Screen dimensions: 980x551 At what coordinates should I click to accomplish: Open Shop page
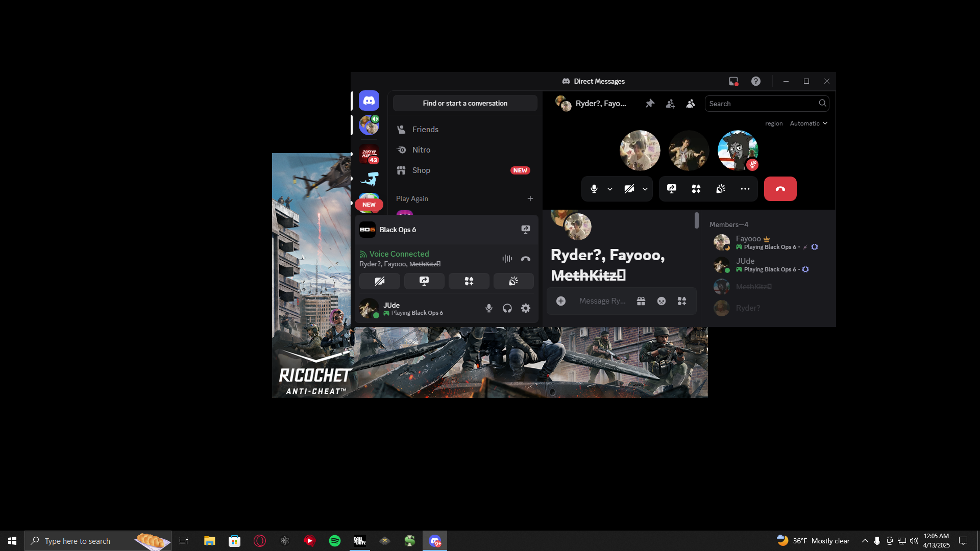click(465, 170)
